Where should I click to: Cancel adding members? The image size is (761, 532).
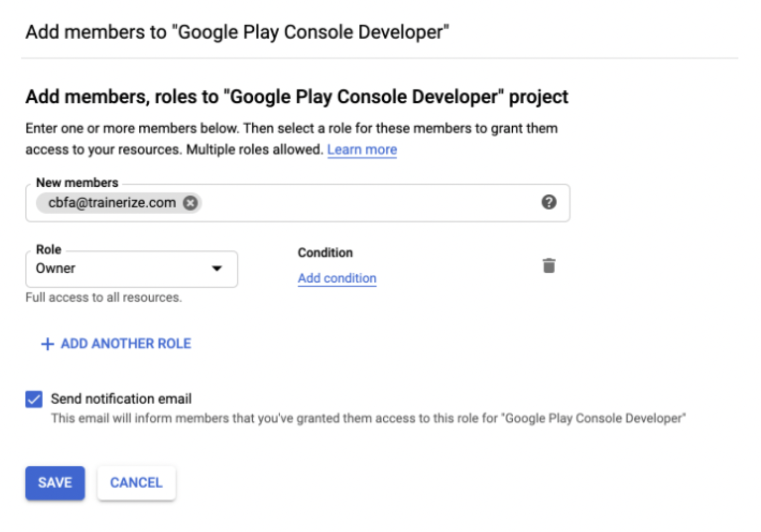point(137,483)
